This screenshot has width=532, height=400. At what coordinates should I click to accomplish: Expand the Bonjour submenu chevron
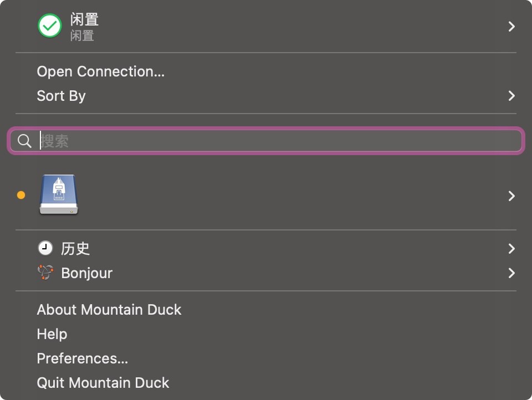[x=510, y=273]
